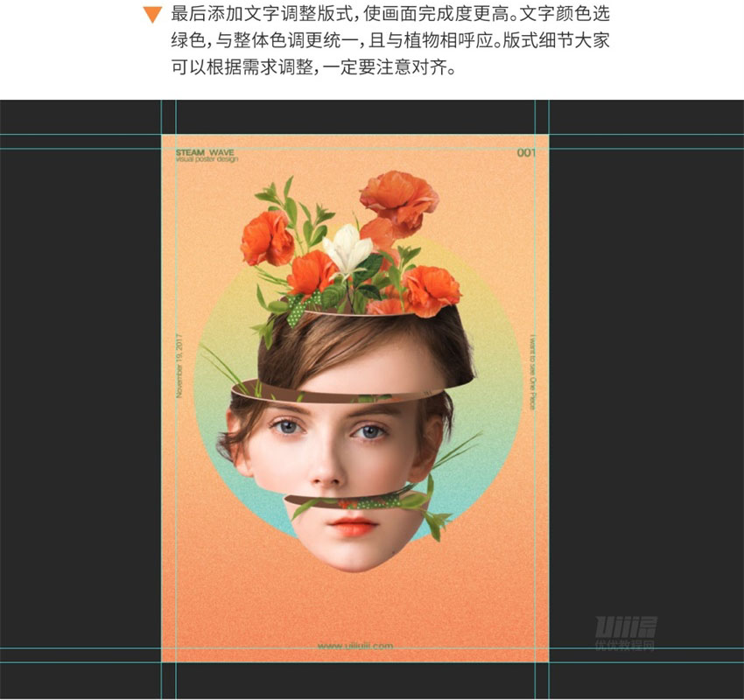Click the woman's red lips
Screen dimensions: 744x700
click(x=352, y=526)
